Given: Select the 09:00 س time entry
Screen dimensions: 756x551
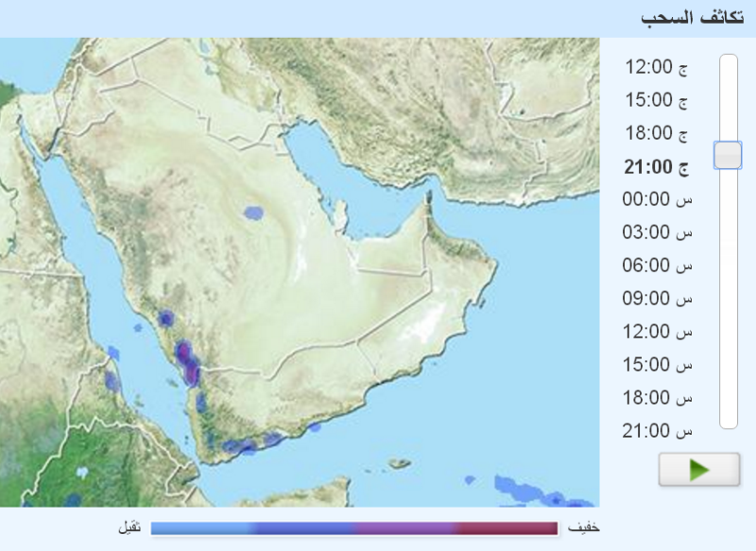Looking at the screenshot, I should coord(657,299).
